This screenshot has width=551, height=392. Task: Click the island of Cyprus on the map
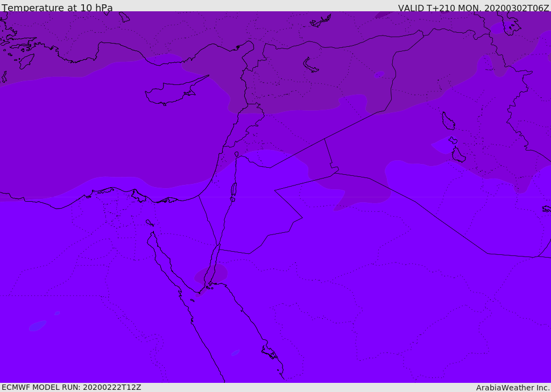pyautogui.click(x=172, y=92)
